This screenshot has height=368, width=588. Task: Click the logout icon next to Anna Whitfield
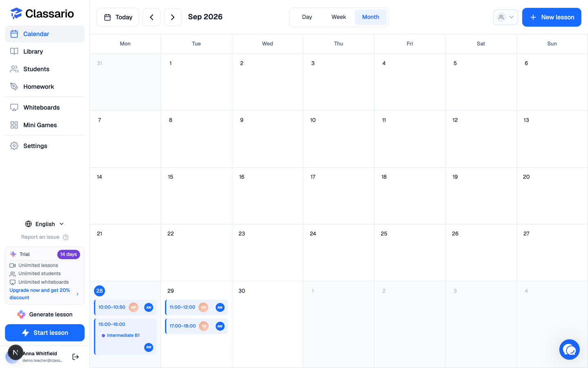point(76,357)
